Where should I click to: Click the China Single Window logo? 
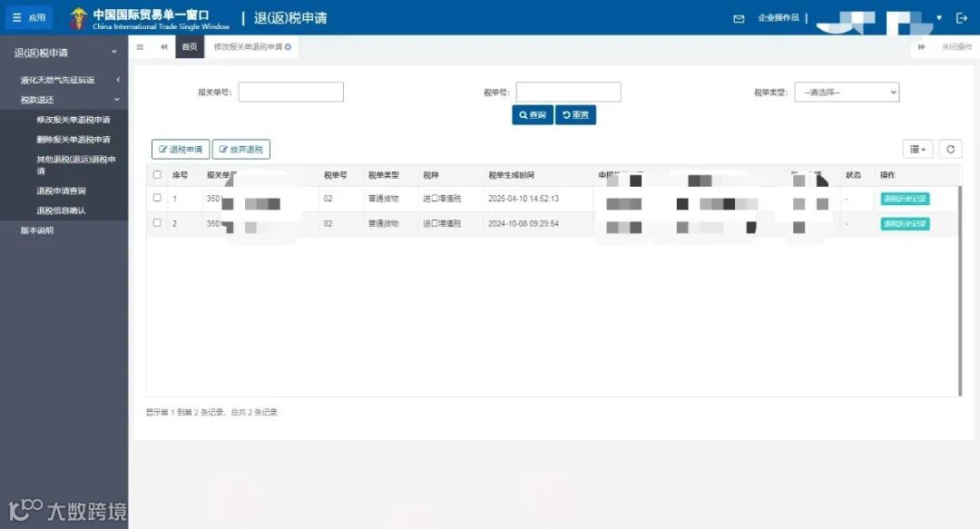click(x=150, y=19)
